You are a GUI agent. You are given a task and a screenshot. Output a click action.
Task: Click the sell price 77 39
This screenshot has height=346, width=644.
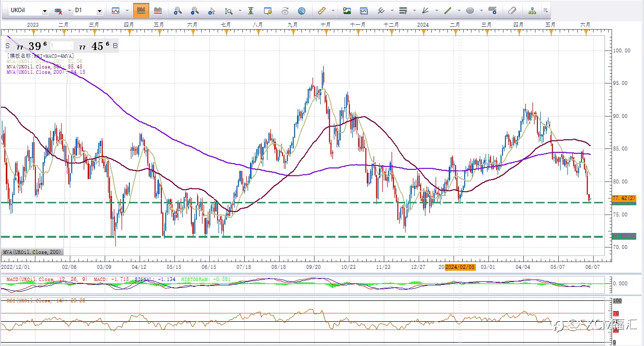click(x=31, y=46)
